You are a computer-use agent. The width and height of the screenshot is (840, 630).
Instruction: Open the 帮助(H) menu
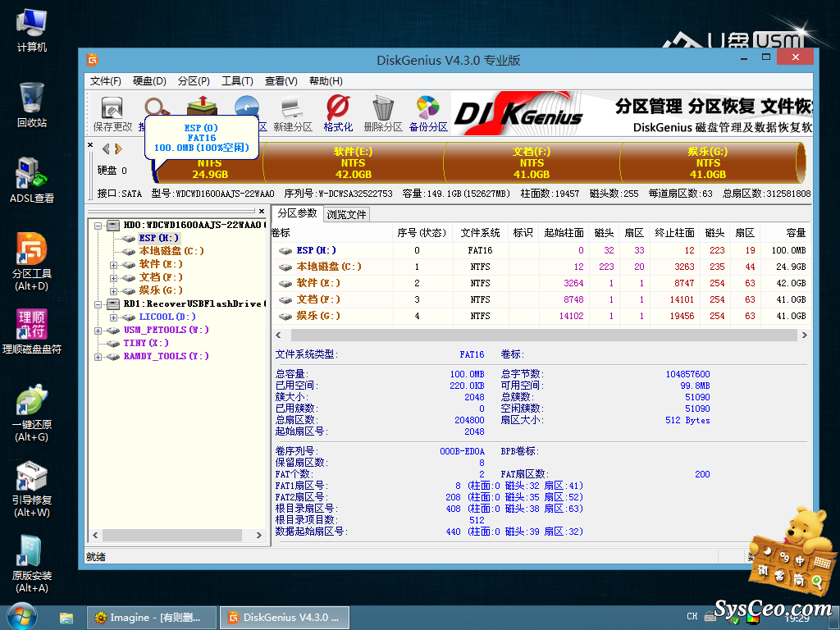[x=326, y=81]
